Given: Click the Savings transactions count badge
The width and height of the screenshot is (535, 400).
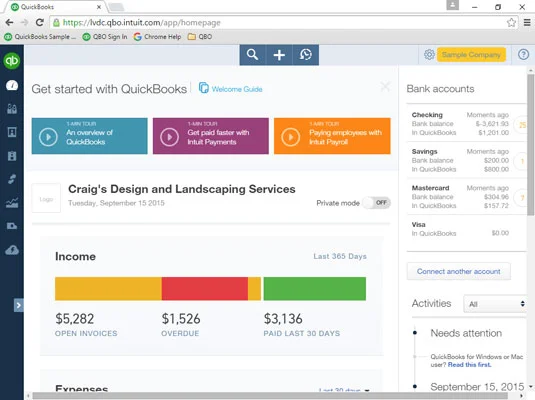Looking at the screenshot, I should coord(521,161).
